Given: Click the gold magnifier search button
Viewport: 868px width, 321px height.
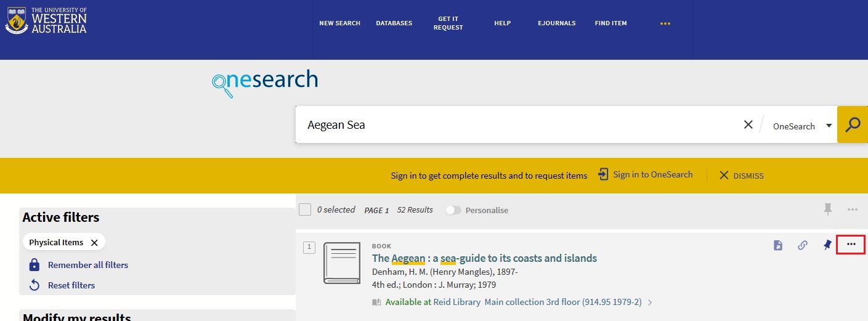Looking at the screenshot, I should pos(853,125).
